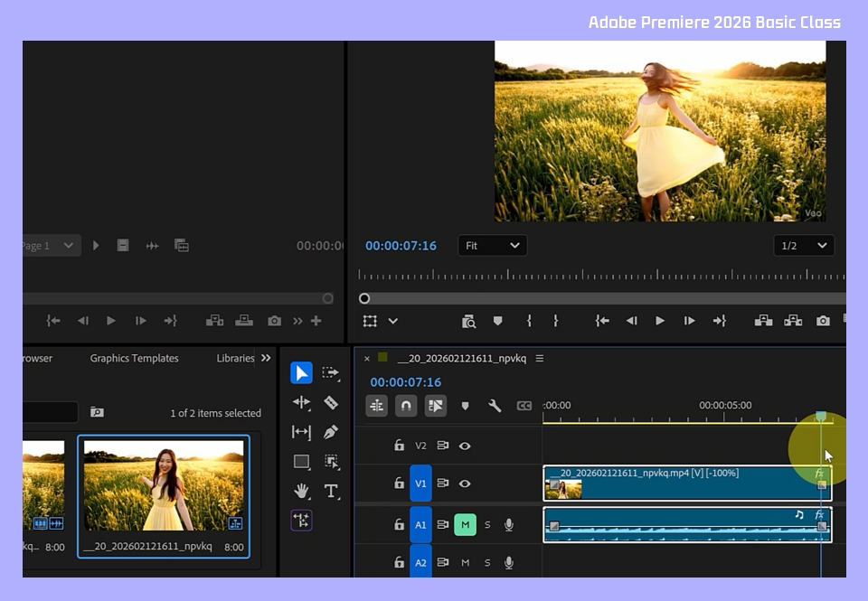Step forward one frame in Program Monitor
868x601 pixels.
pos(689,321)
